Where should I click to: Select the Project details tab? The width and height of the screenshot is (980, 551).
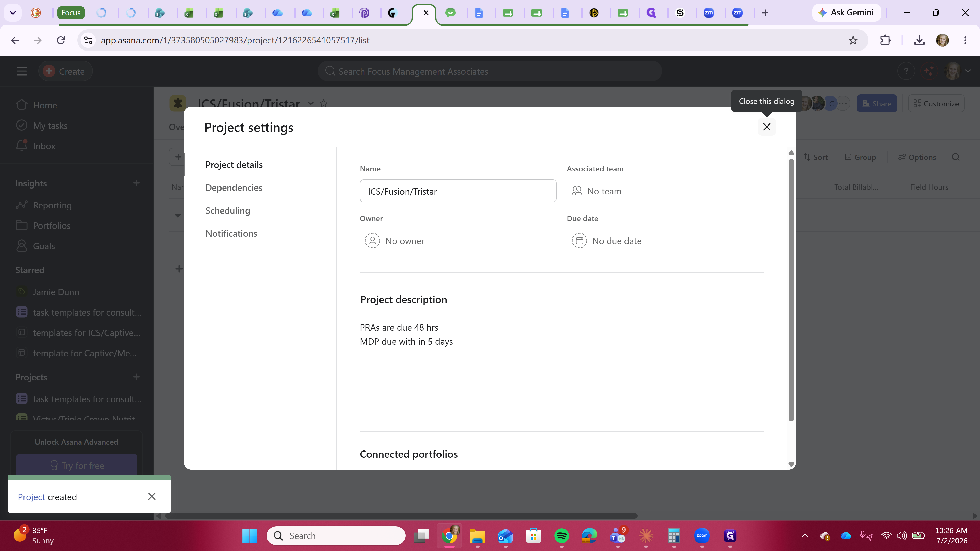234,165
